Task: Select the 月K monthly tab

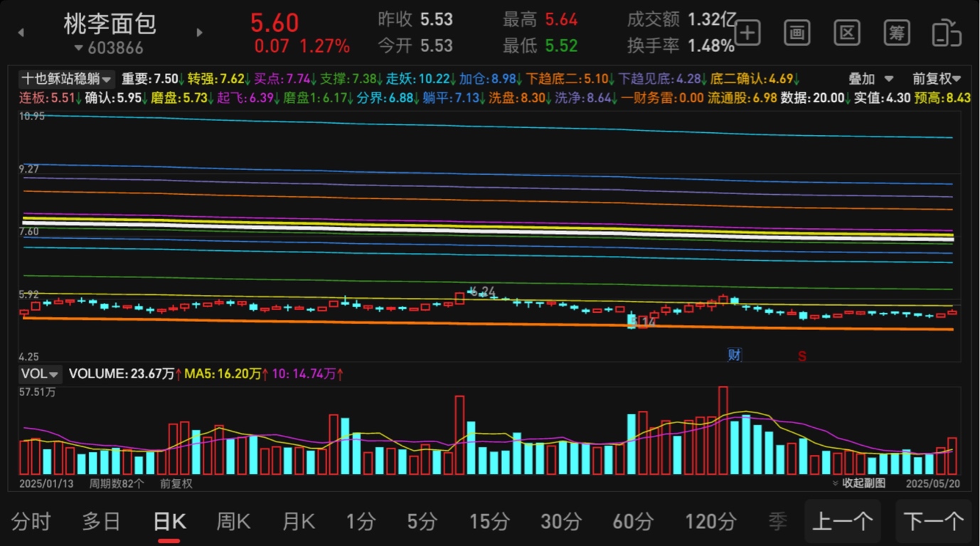Action: (298, 522)
